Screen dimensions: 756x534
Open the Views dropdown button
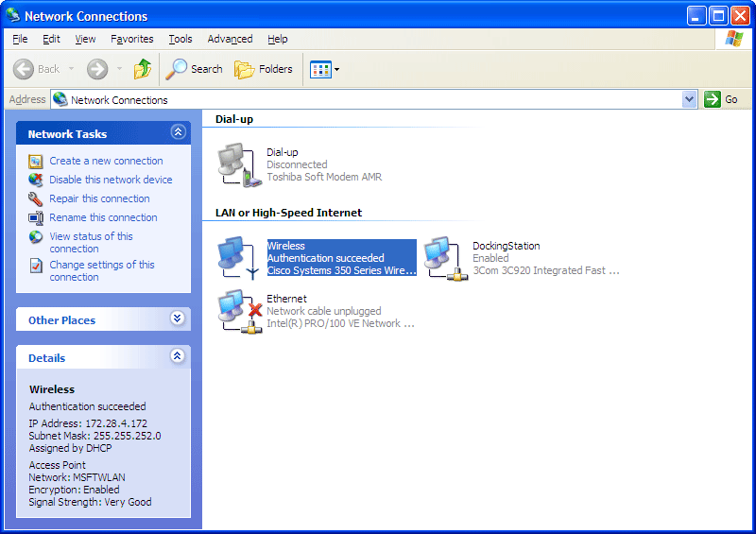324,69
